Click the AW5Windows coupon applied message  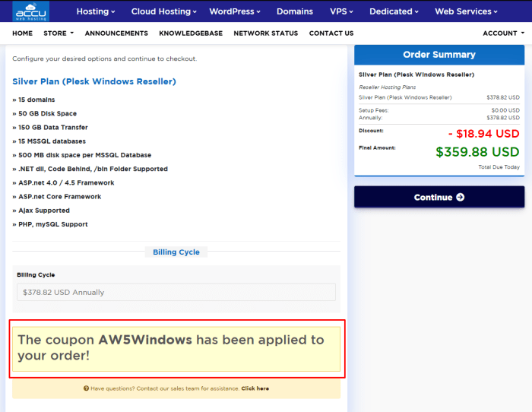coord(176,349)
